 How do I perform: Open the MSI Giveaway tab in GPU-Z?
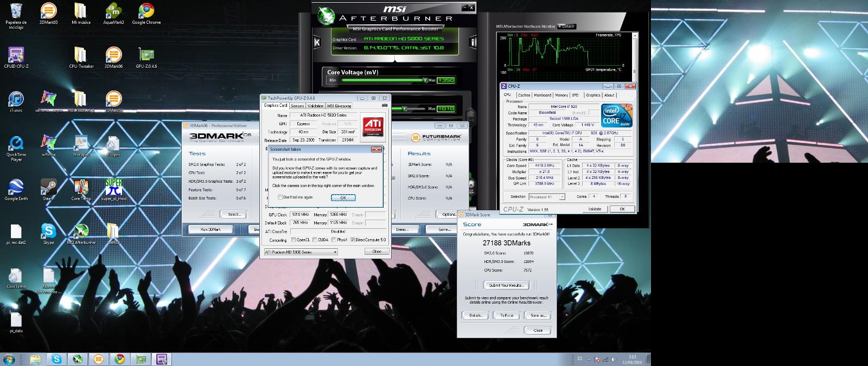point(339,106)
